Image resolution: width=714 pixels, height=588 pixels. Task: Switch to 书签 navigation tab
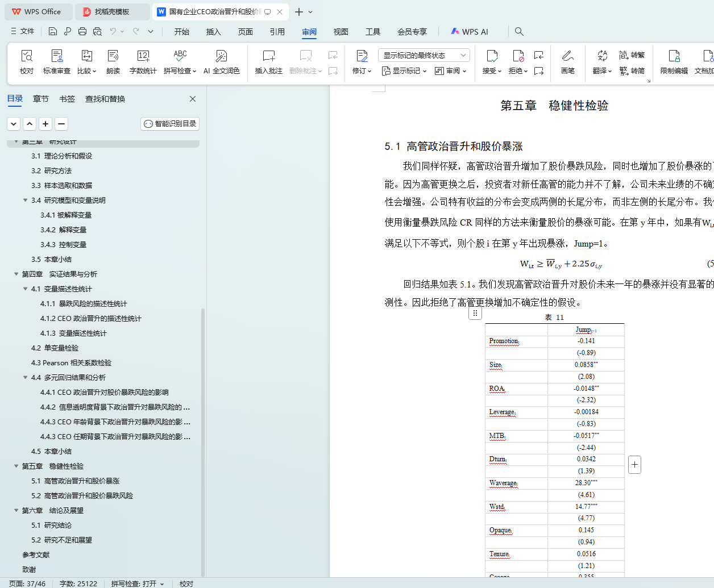click(x=67, y=99)
